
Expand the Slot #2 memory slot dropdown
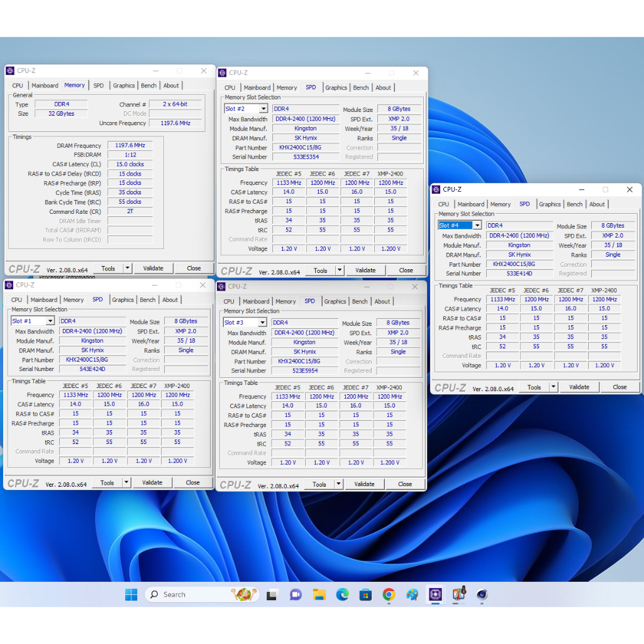click(x=264, y=109)
